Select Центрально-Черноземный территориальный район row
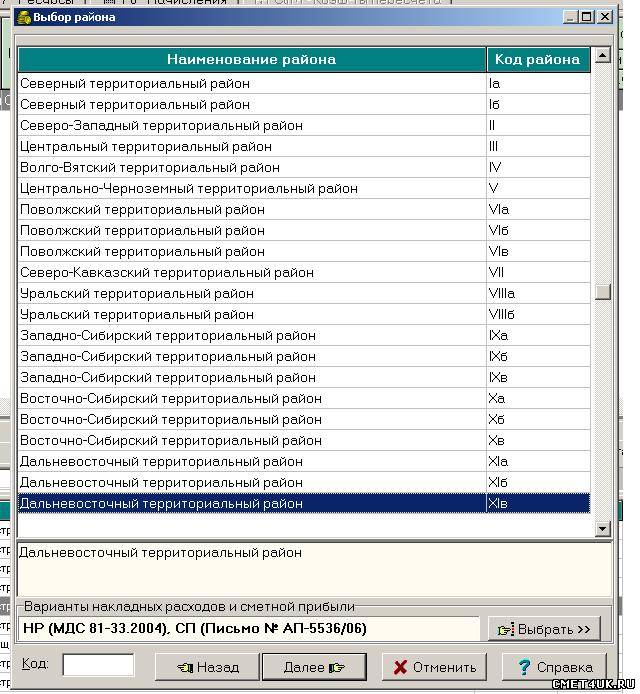The image size is (640, 694). [x=304, y=189]
